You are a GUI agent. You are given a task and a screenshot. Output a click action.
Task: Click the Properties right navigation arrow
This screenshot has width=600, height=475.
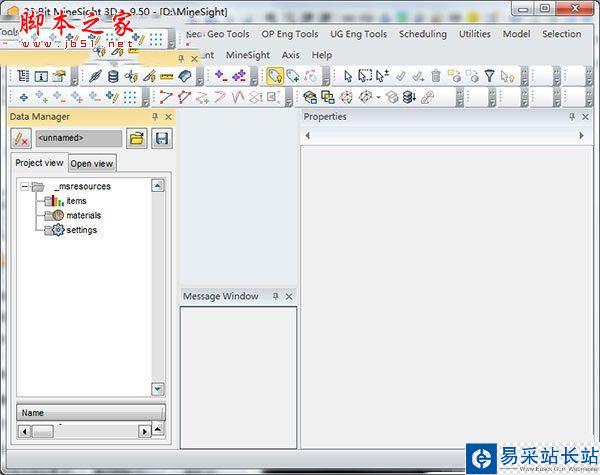[581, 135]
